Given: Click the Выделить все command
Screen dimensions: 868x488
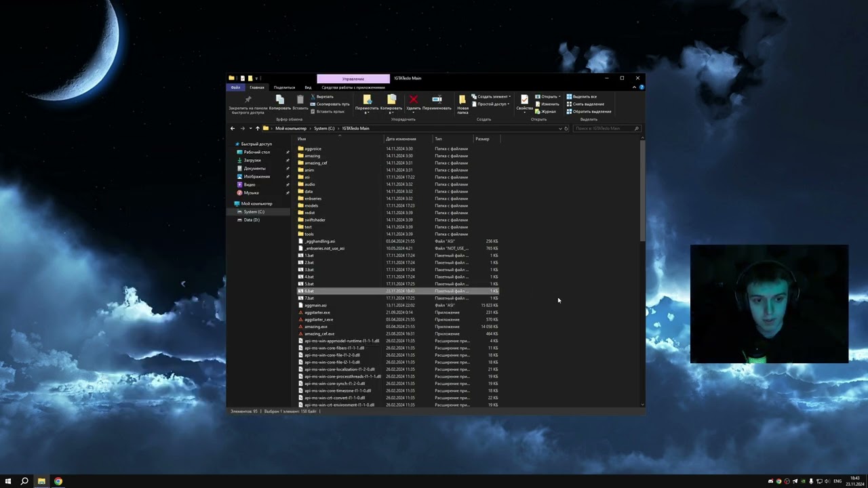Looking at the screenshot, I should click(582, 96).
